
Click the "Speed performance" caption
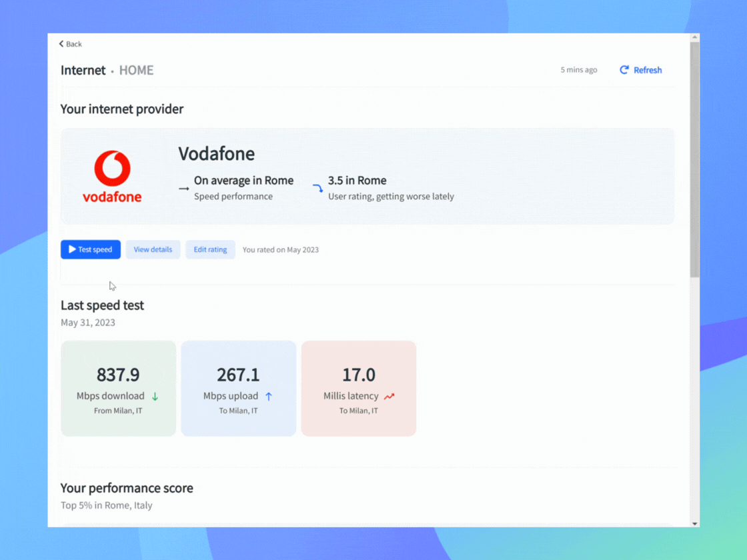click(233, 196)
